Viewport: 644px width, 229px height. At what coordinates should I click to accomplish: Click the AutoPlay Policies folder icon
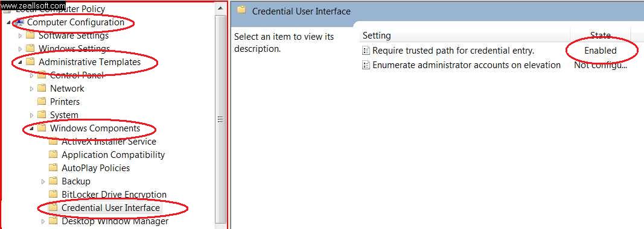tap(53, 168)
